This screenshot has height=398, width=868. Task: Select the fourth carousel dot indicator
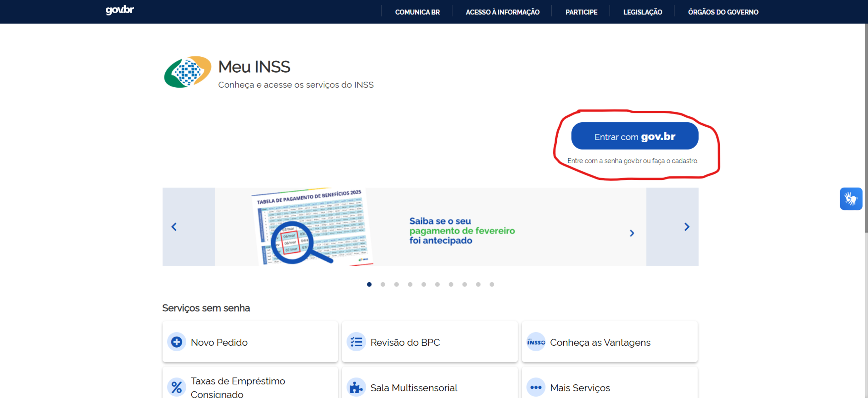(x=410, y=285)
